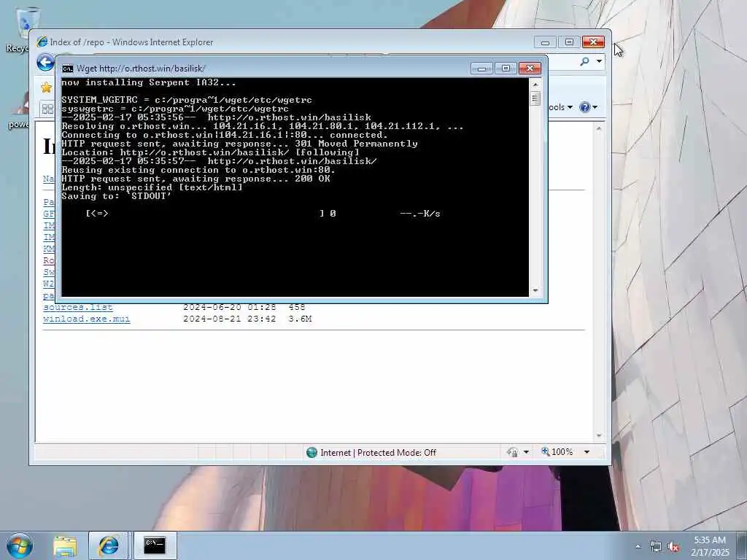Open the Wget console window system icon

click(x=68, y=69)
